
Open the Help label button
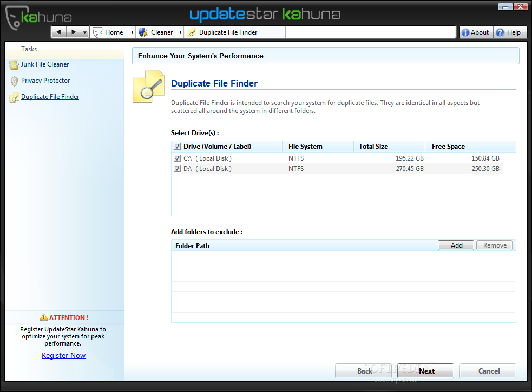pyautogui.click(x=514, y=32)
